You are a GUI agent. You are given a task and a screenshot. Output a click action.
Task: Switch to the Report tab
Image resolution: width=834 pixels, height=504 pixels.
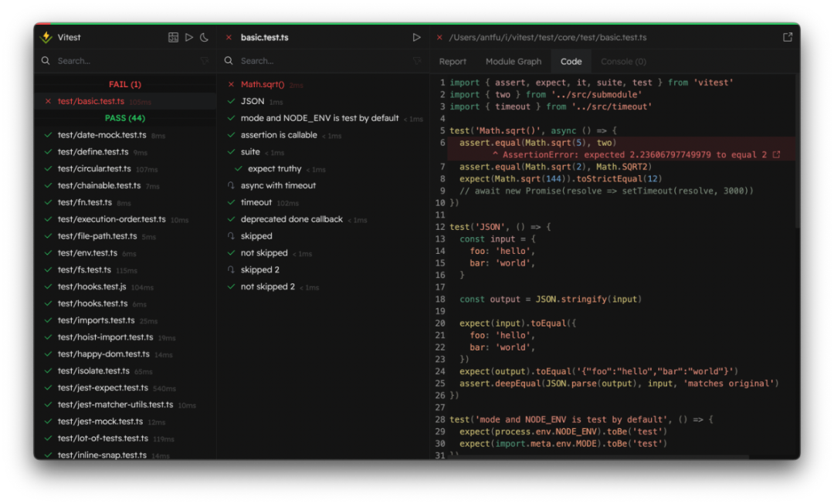coord(453,61)
